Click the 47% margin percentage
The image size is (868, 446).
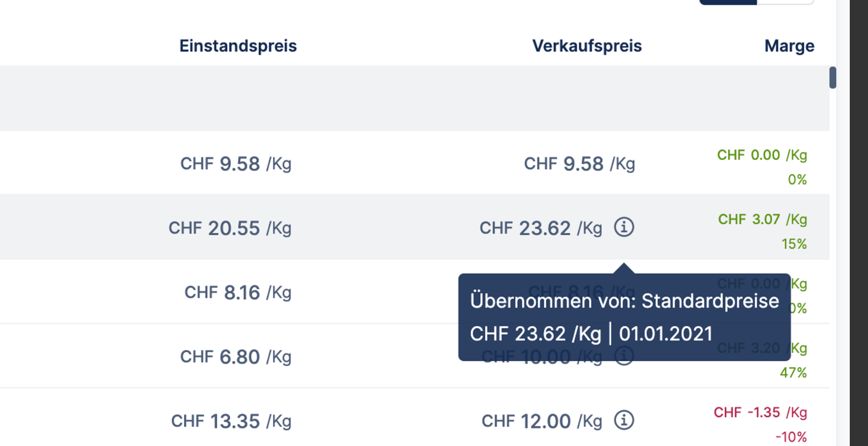click(793, 373)
